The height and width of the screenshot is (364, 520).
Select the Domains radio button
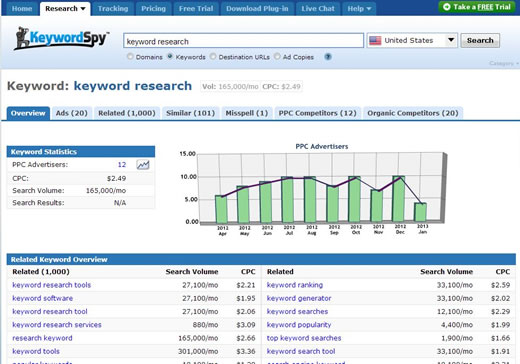(x=130, y=56)
